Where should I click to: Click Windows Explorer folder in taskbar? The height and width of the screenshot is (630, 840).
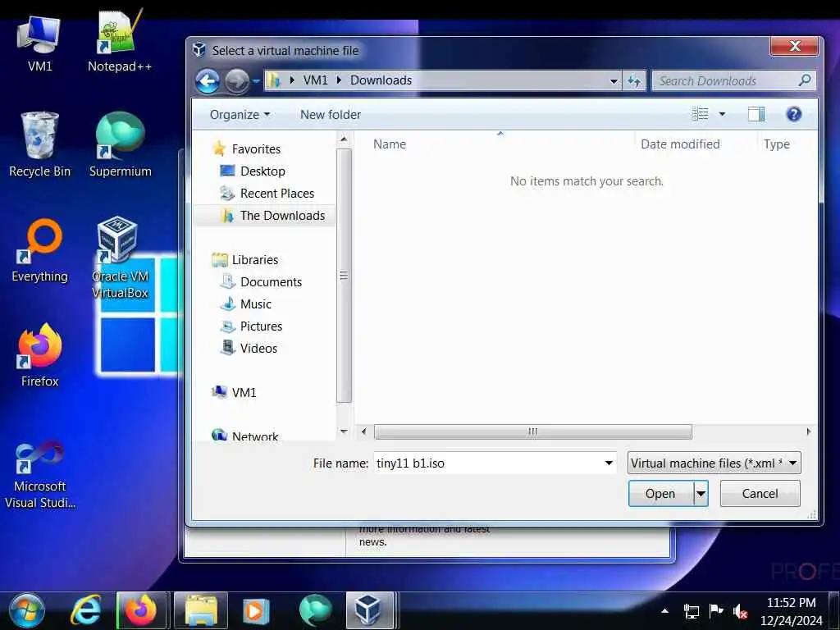point(201,610)
